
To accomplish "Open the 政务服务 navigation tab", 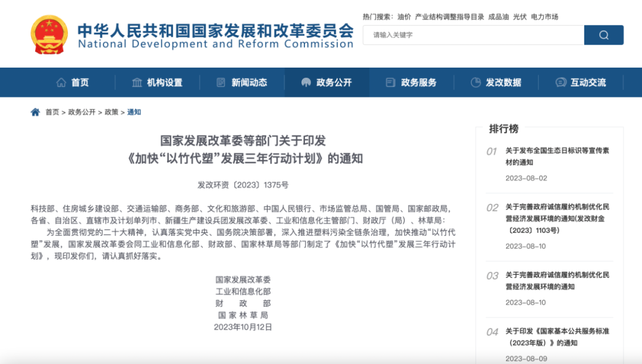I will point(411,83).
